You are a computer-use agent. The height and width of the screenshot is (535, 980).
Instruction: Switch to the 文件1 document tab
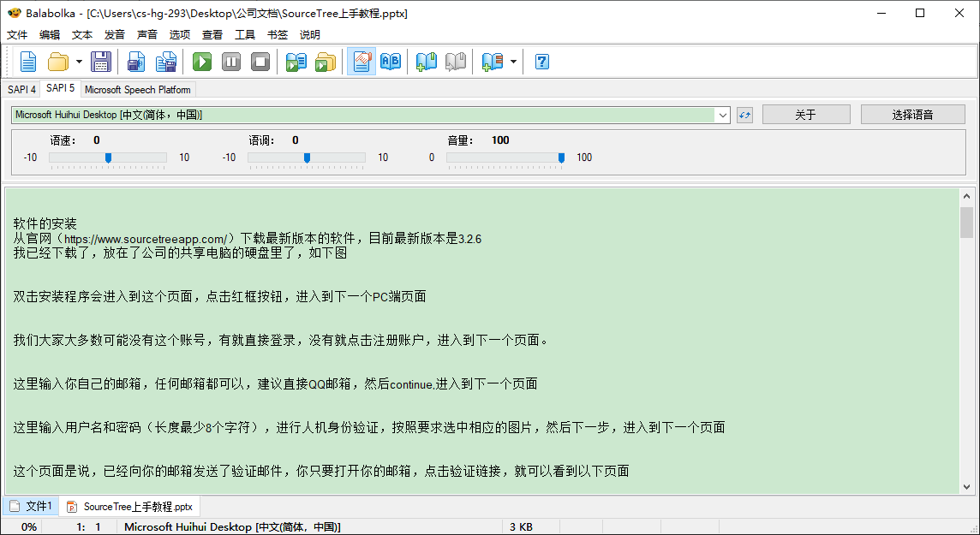click(31, 506)
